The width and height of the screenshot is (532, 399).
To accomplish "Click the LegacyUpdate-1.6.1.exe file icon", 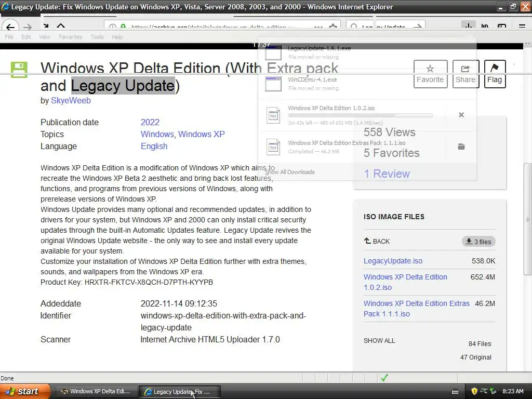I will click(x=273, y=53).
